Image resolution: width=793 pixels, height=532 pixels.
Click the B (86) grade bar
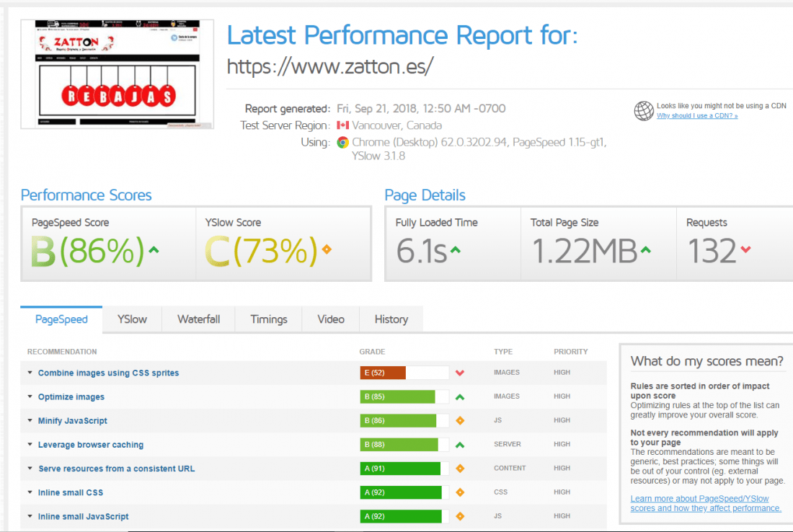click(x=404, y=420)
